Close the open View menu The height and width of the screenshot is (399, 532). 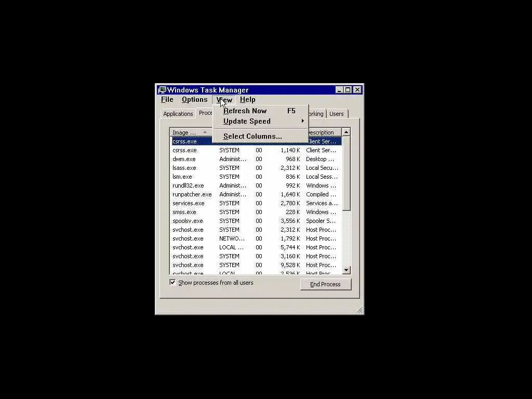click(x=224, y=100)
